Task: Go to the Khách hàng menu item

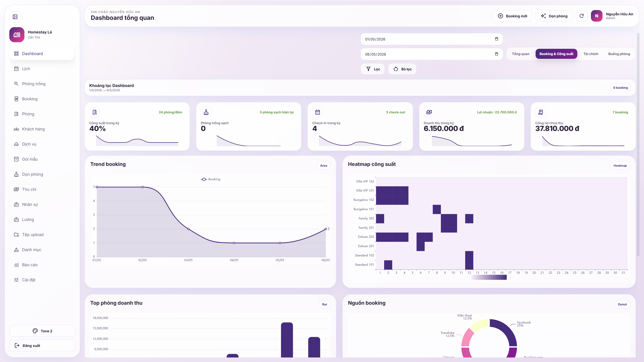Action: (42, 129)
